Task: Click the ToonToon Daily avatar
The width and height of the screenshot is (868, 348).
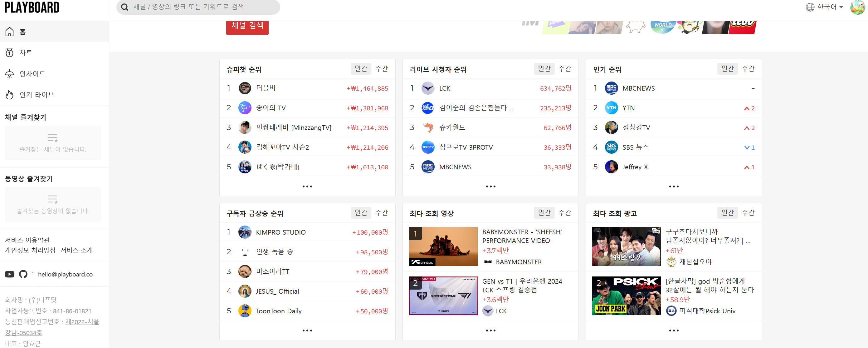Action: 245,311
